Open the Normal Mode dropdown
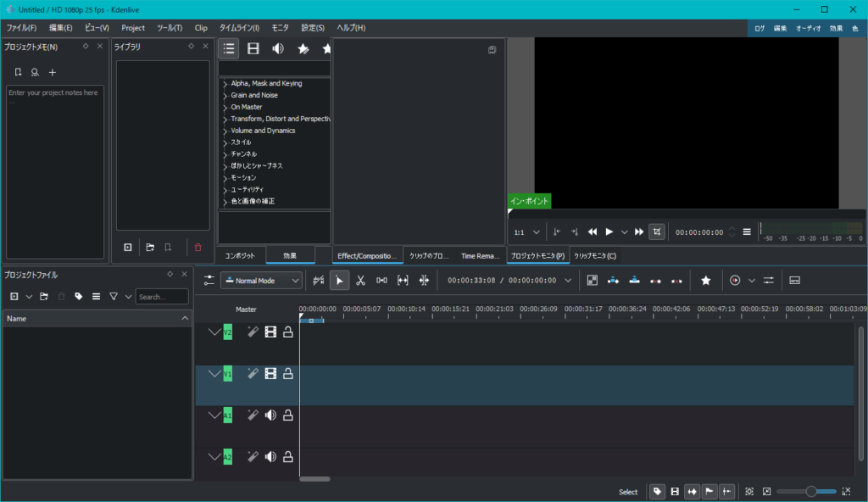 click(261, 280)
